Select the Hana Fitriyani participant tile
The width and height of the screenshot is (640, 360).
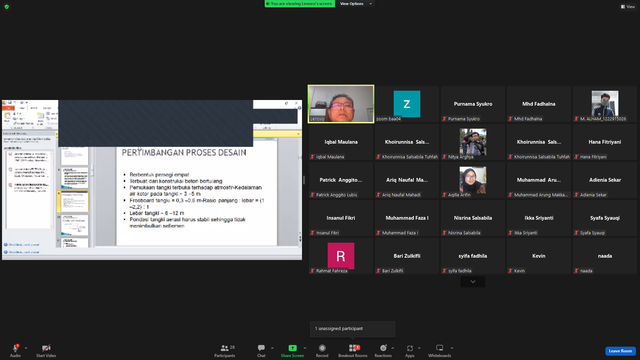click(605, 142)
